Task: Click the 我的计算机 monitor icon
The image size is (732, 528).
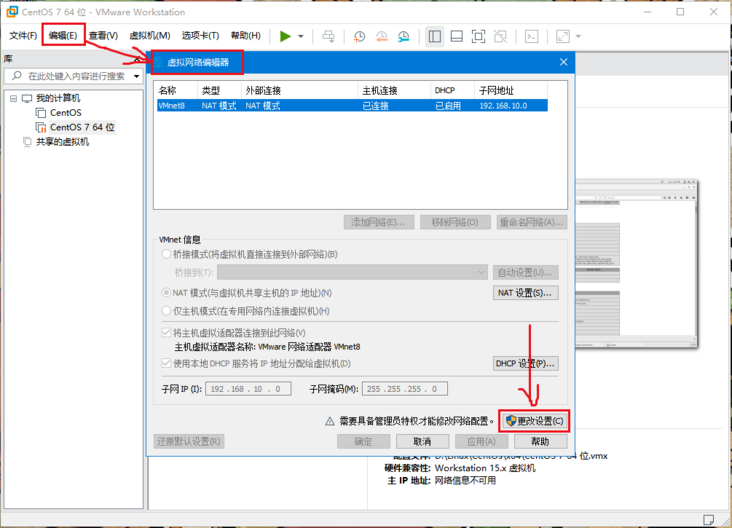Action: pos(27,99)
